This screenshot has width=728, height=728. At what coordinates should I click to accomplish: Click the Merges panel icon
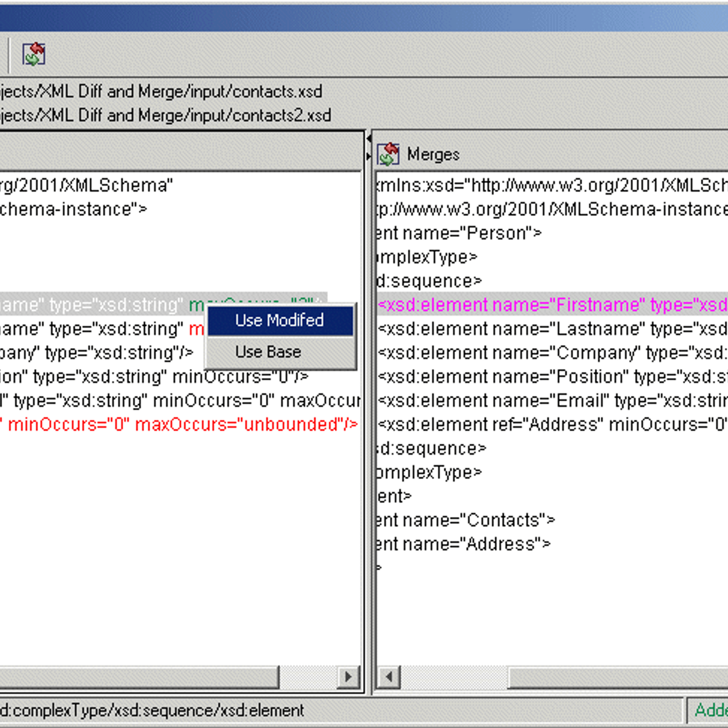click(388, 154)
